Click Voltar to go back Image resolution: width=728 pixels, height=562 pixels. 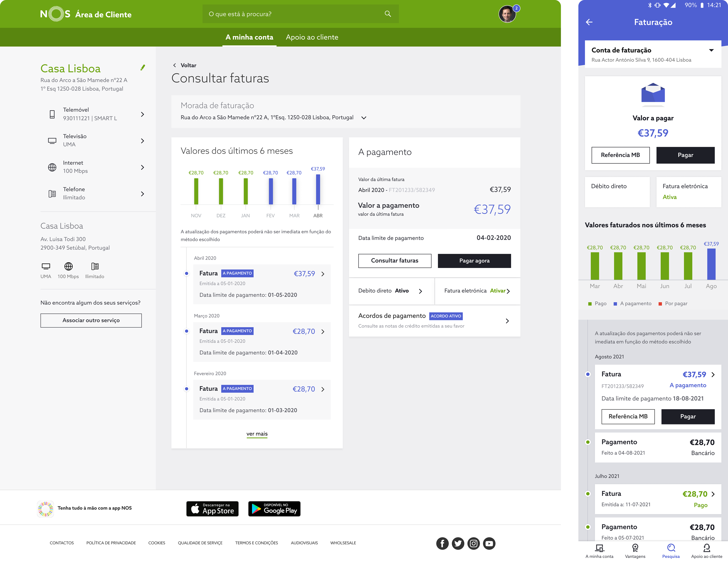tap(185, 65)
